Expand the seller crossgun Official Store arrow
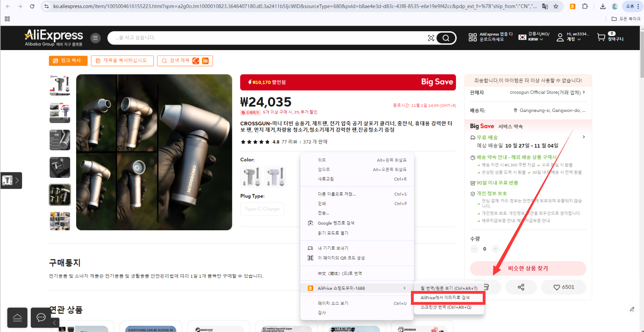Viewport: 644px width, 332px height. [x=584, y=92]
